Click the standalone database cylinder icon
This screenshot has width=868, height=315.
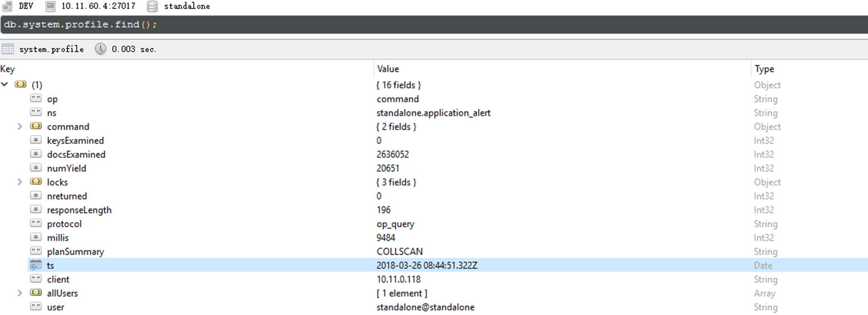tap(152, 6)
